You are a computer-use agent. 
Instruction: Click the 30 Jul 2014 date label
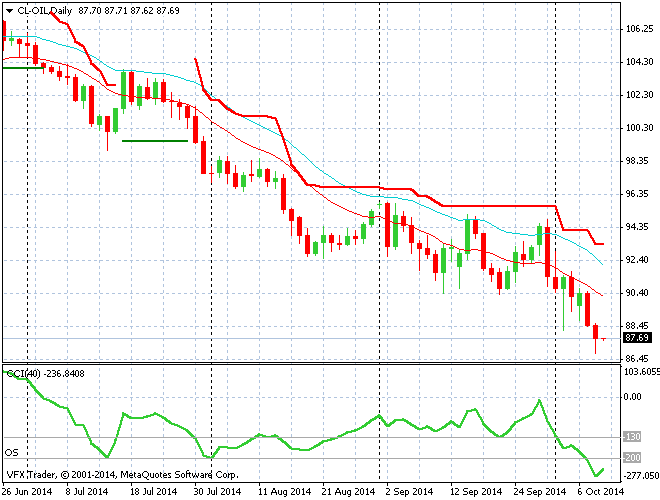tap(215, 492)
